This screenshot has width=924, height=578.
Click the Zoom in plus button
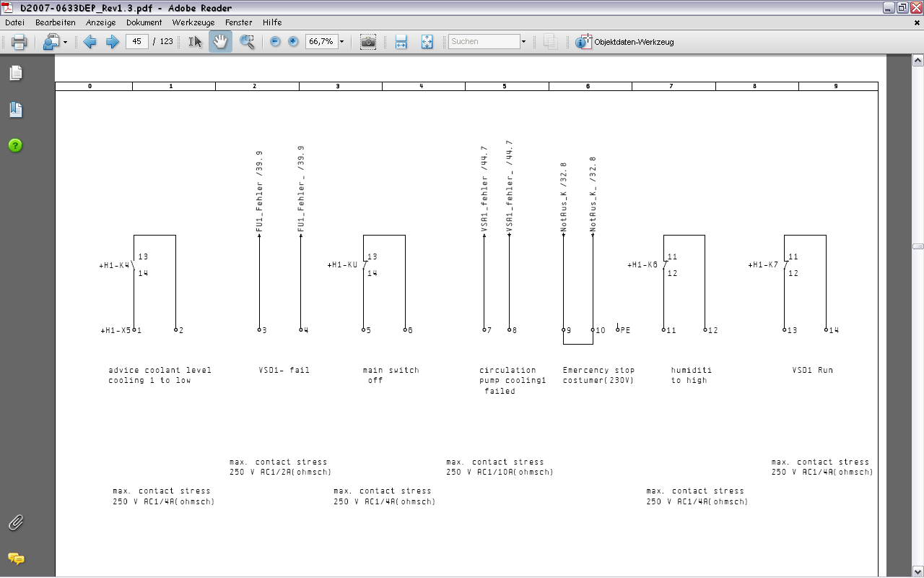[x=292, y=42]
